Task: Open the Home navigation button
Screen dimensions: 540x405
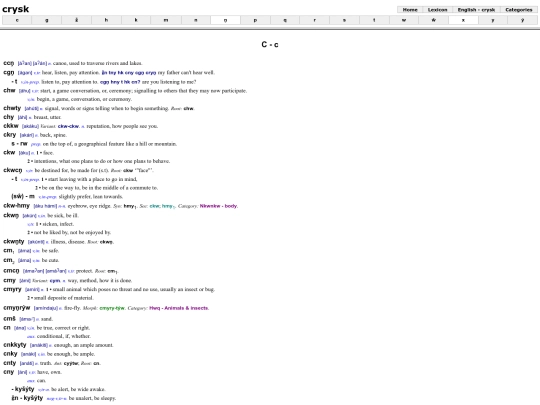Action: point(410,10)
